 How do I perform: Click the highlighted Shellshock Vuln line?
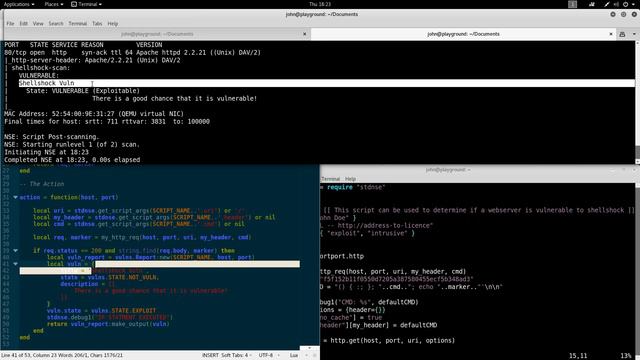(327, 83)
